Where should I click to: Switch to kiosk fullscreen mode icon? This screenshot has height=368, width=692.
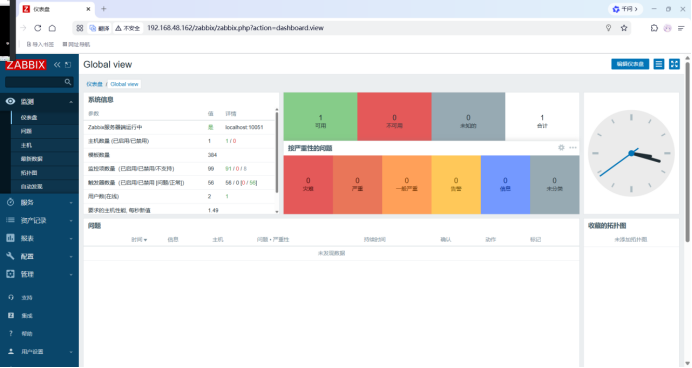point(674,64)
